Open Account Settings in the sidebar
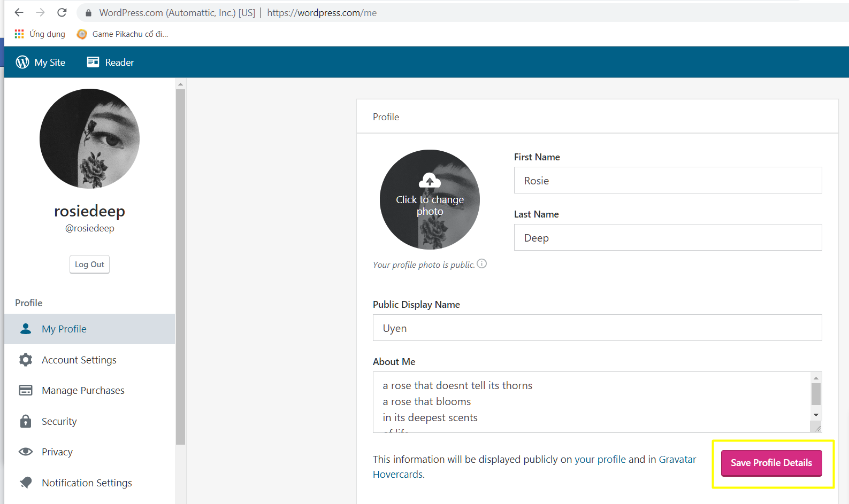The image size is (849, 504). coord(79,360)
